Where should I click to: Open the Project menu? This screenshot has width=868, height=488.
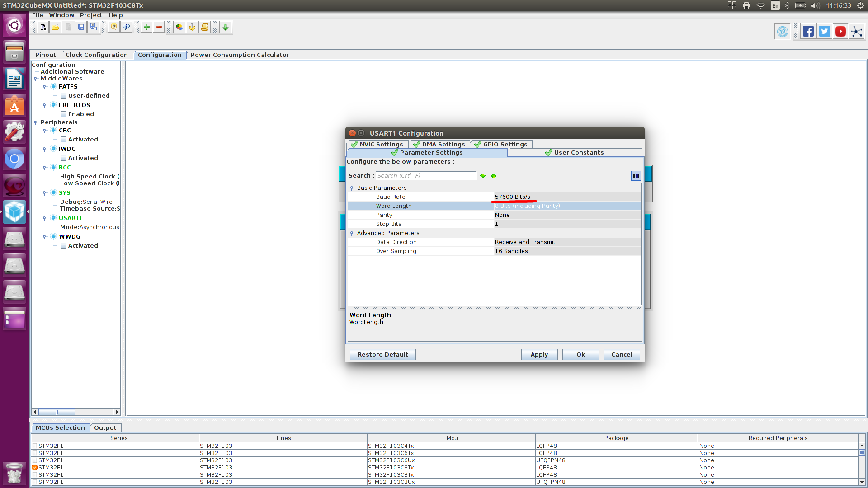point(91,15)
